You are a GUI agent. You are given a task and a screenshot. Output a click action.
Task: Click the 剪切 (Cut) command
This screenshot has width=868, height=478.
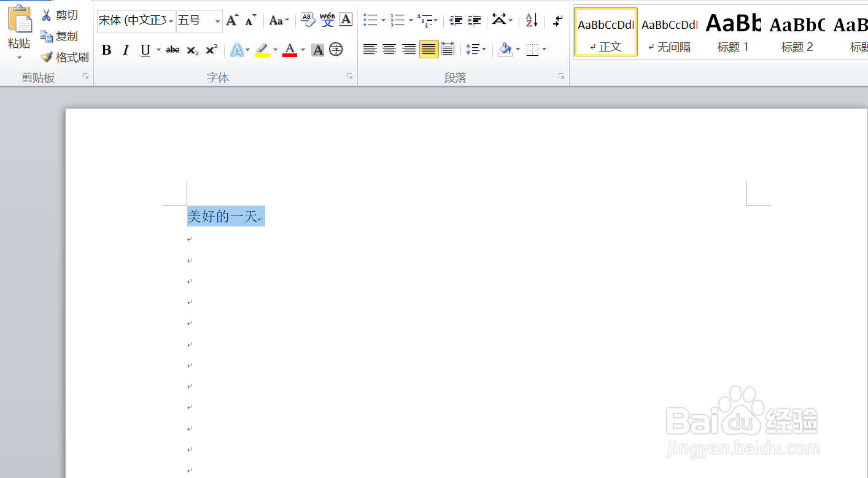(66, 14)
